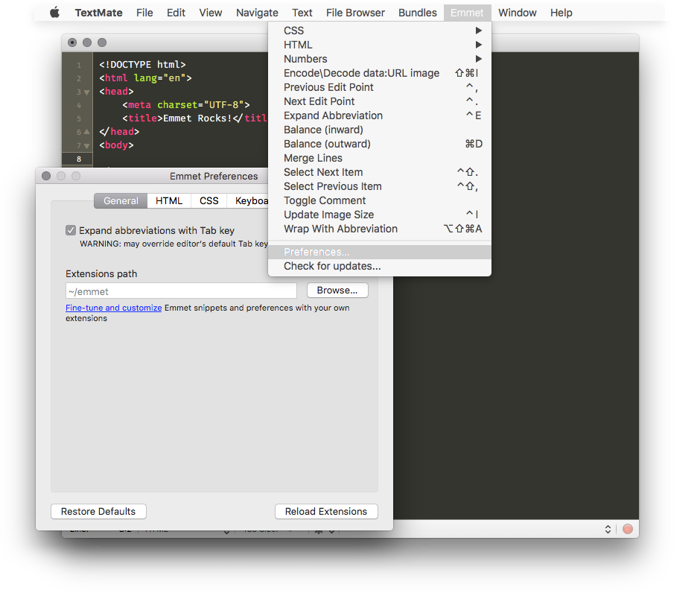Open the symbol popup stepper in status bar
700x596 pixels.
pyautogui.click(x=608, y=529)
